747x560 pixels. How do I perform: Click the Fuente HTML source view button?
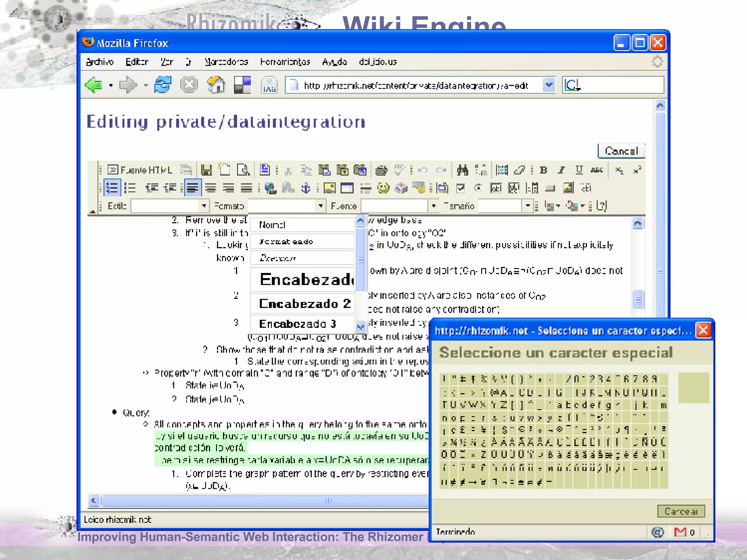pyautogui.click(x=140, y=170)
